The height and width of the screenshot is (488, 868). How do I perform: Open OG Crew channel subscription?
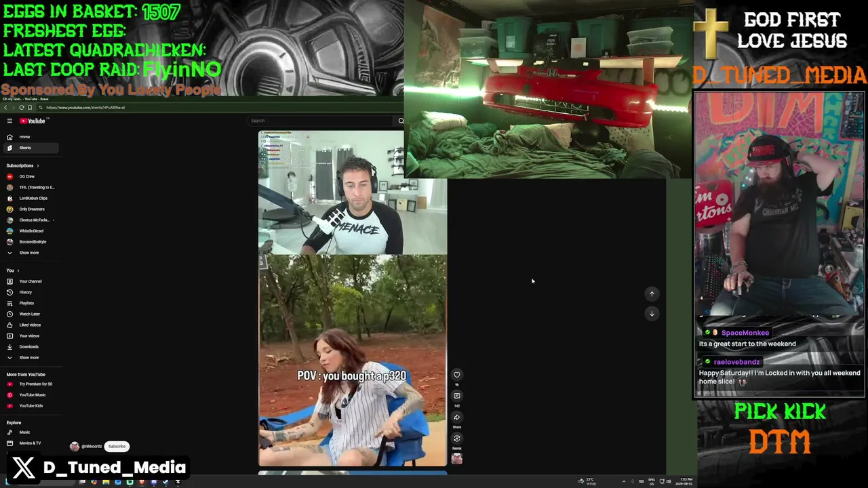pyautogui.click(x=31, y=176)
